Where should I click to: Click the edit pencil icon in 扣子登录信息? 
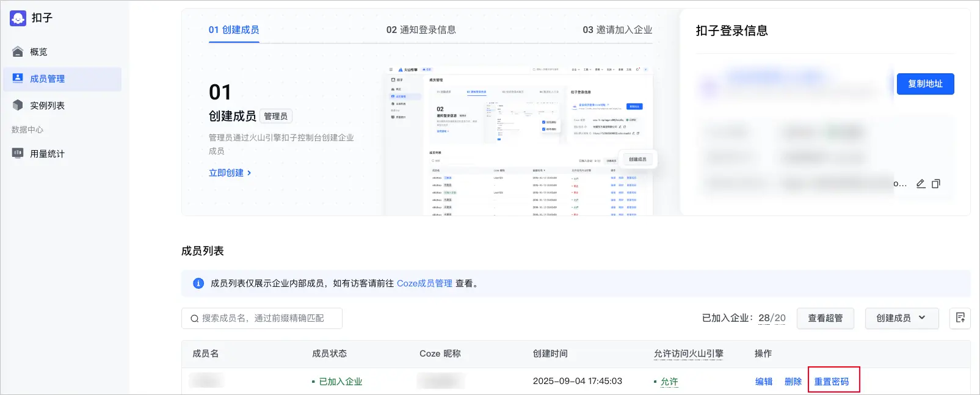pos(921,184)
